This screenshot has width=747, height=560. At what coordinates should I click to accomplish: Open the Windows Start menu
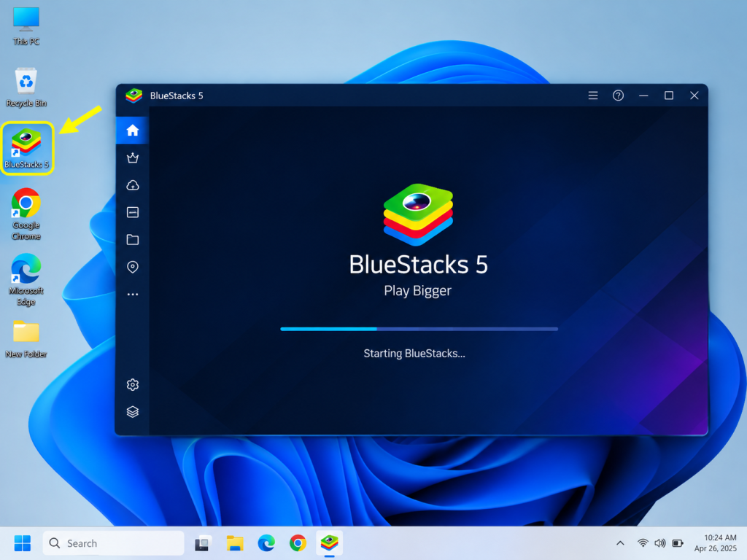click(23, 542)
